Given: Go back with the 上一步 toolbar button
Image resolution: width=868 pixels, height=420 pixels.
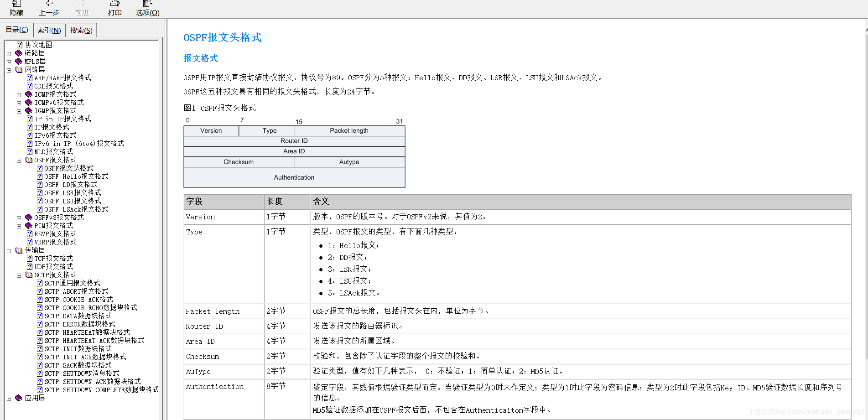Looking at the screenshot, I should tap(49, 8).
